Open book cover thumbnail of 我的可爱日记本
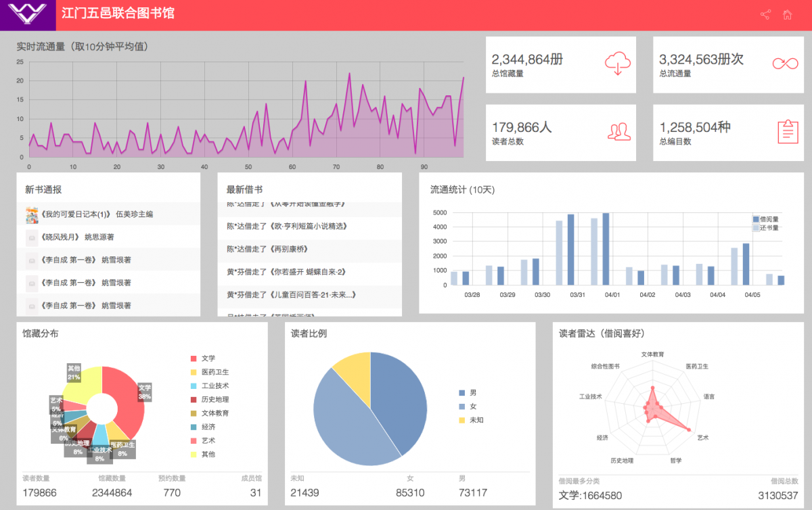812x510 pixels. pyautogui.click(x=31, y=214)
